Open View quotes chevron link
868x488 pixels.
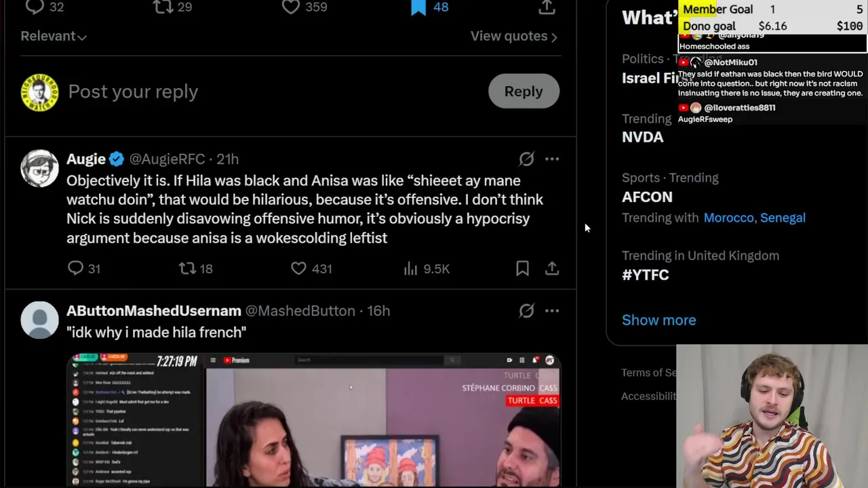[x=514, y=36]
